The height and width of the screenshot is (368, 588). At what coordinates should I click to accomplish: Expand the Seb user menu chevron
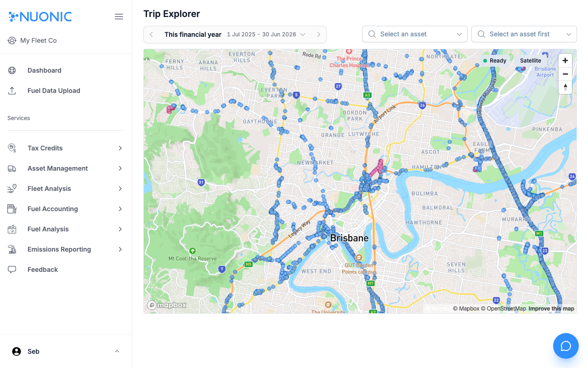[x=117, y=351]
